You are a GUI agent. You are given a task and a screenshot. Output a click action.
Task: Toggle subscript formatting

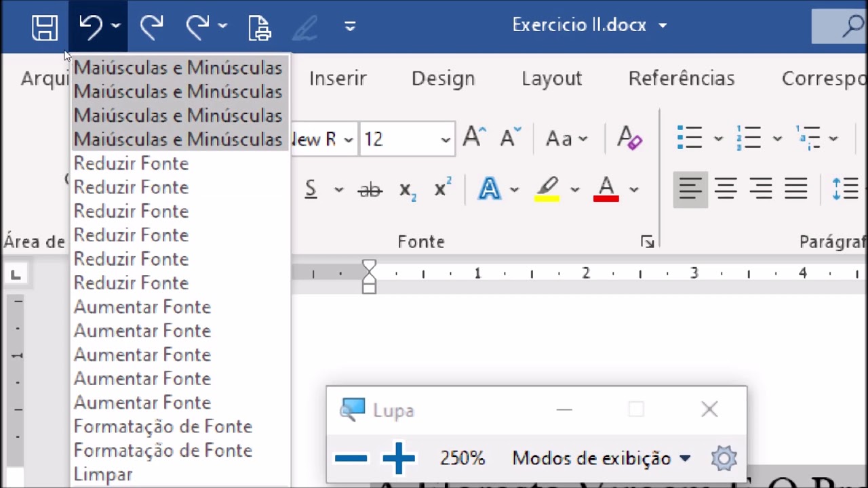(x=407, y=190)
